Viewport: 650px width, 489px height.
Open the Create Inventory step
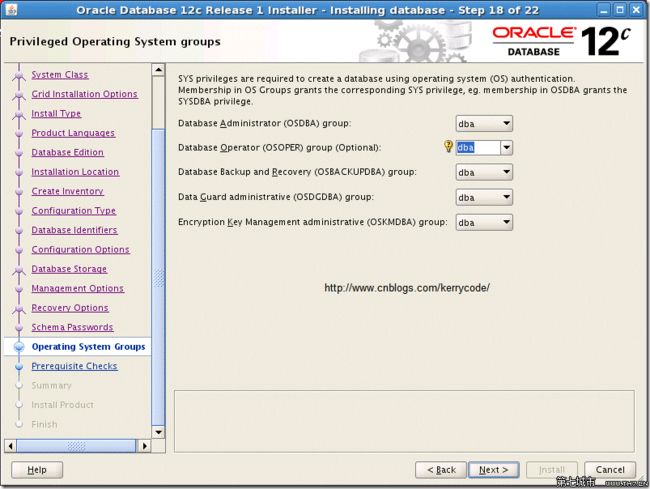[68, 191]
